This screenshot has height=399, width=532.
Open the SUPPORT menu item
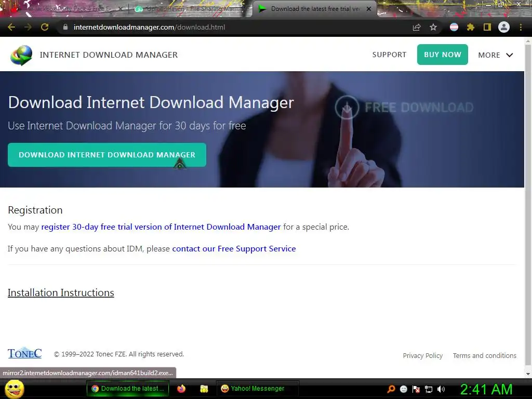[389, 55]
